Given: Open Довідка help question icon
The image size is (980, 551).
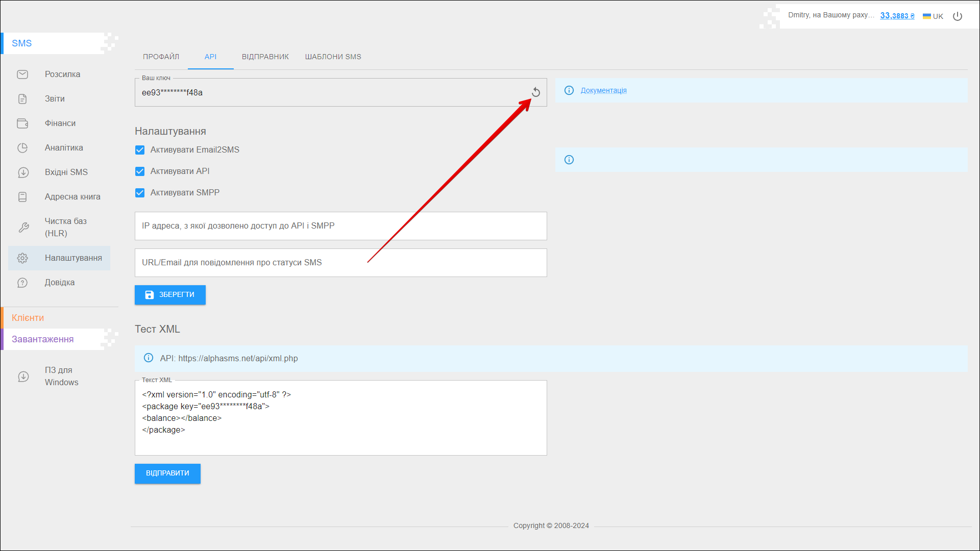Looking at the screenshot, I should (22, 283).
